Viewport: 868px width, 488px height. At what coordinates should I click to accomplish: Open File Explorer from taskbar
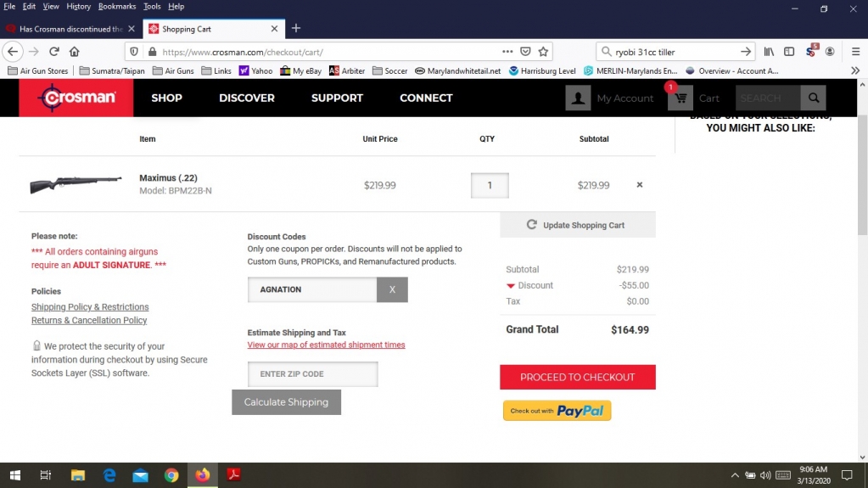point(78,474)
